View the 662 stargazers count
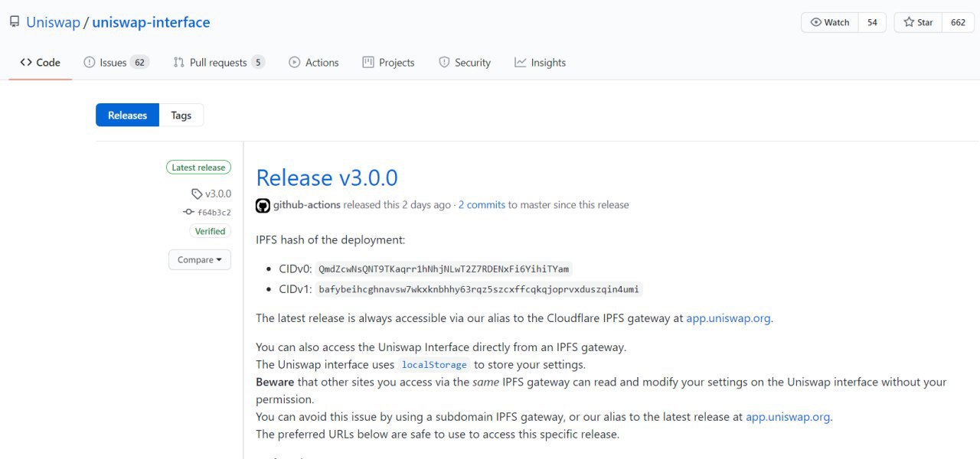980x459 pixels. (958, 22)
